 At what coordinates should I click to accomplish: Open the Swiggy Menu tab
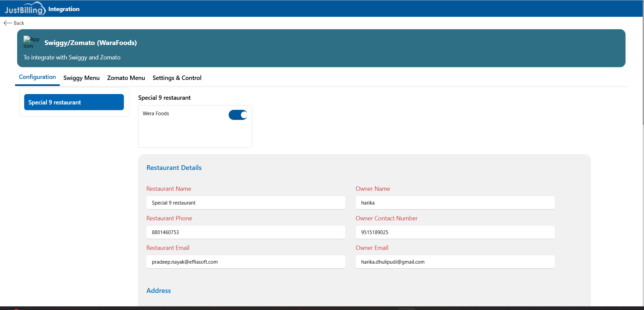[x=81, y=78]
